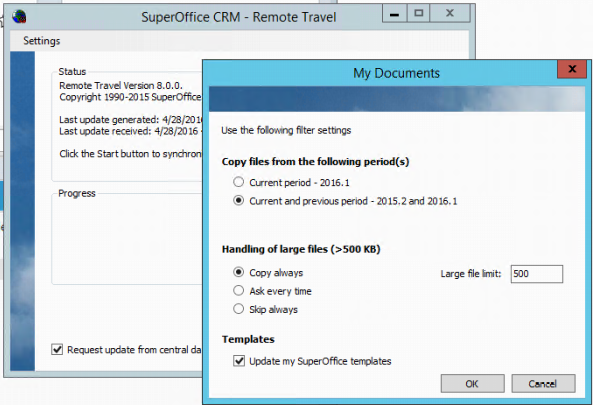
Task: Choose Ask every time option
Action: (x=238, y=290)
